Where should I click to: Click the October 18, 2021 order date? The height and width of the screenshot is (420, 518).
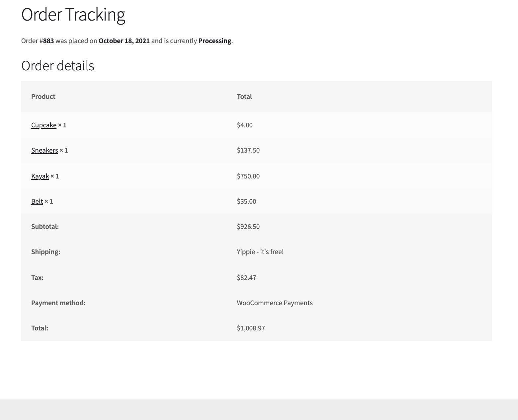coord(124,41)
